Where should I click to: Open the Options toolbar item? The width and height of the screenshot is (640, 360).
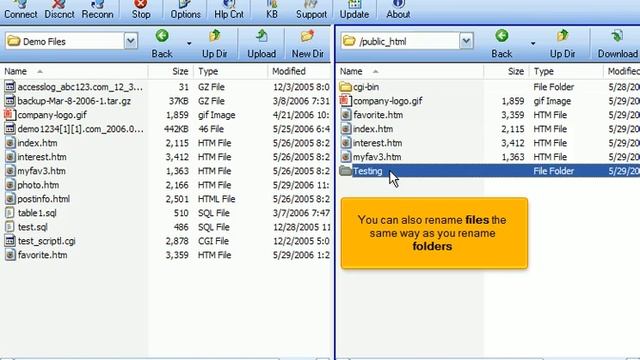point(185,10)
